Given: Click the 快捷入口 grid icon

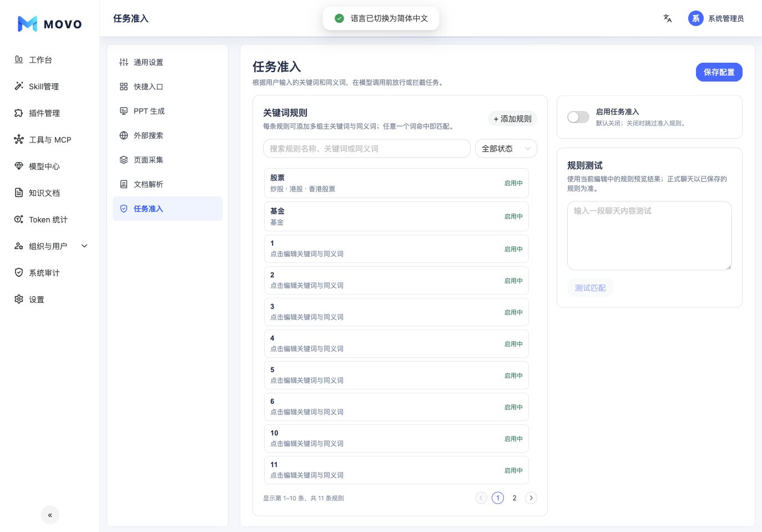Looking at the screenshot, I should (124, 87).
